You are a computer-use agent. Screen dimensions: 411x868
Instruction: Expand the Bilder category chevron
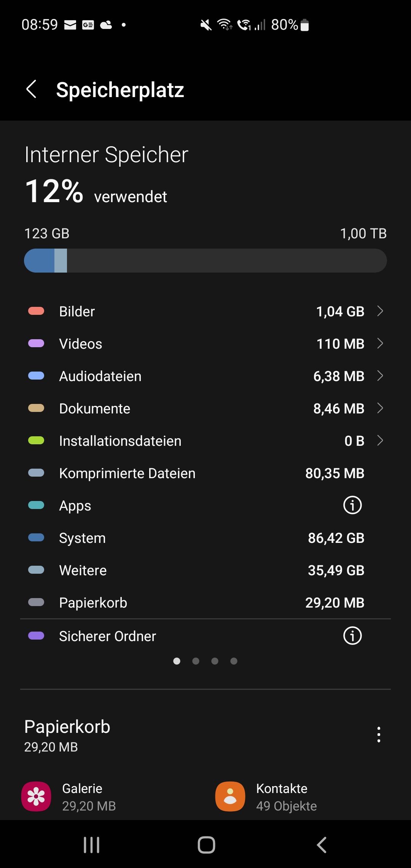[380, 311]
